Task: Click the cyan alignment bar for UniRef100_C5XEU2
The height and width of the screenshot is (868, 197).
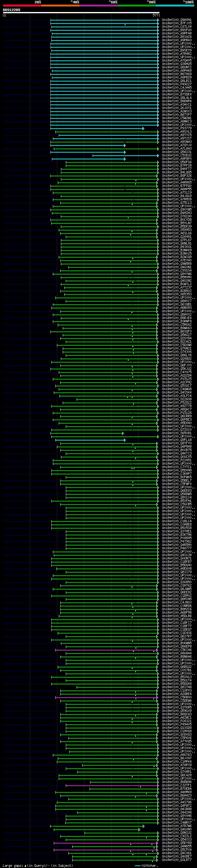Action: 126,155
